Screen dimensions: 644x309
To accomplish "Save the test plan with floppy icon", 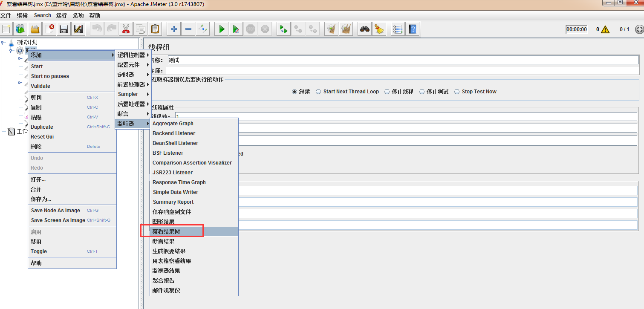I will [x=64, y=29].
